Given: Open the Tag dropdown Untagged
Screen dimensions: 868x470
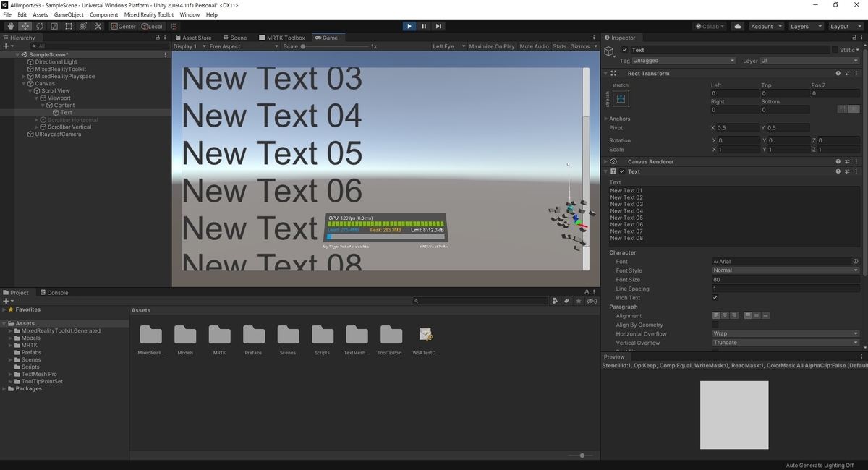Looking at the screenshot, I should coord(684,61).
